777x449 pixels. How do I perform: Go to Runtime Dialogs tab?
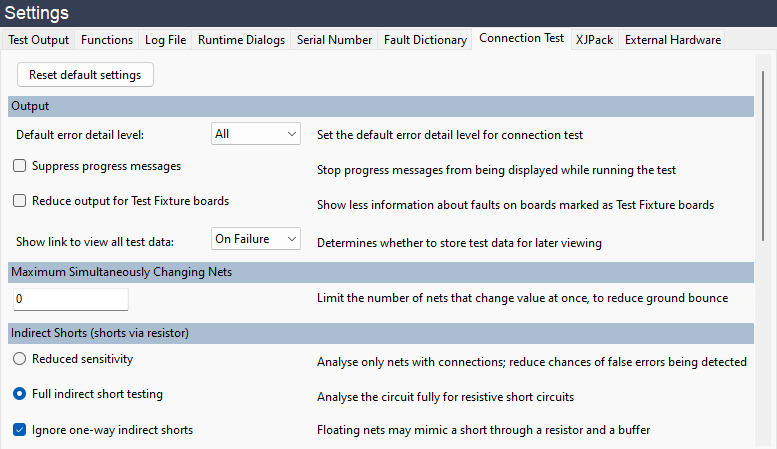241,40
